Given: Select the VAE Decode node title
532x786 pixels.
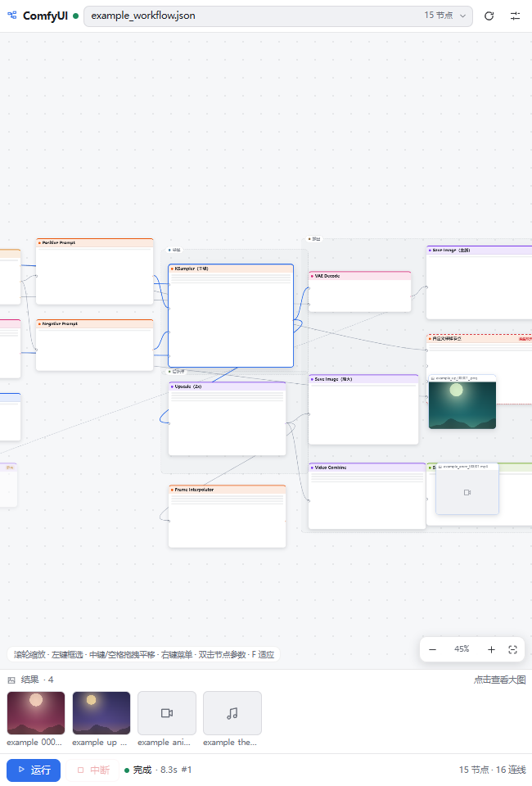Looking at the screenshot, I should (x=327, y=276).
